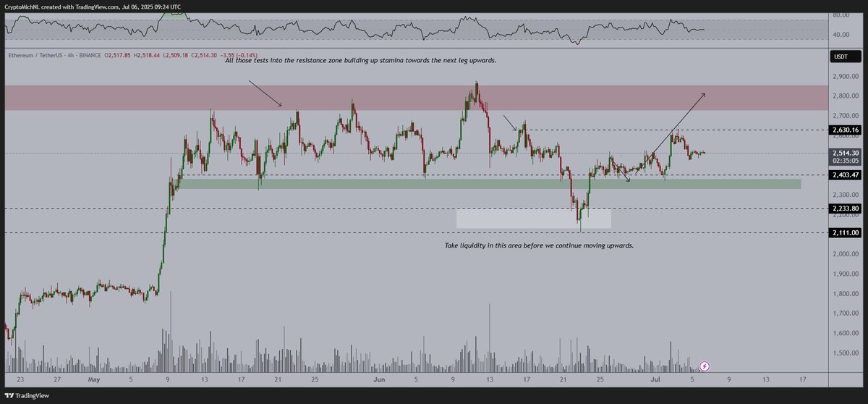Click the current price 2,514.30 label
The width and height of the screenshot is (868, 404).
tap(846, 153)
